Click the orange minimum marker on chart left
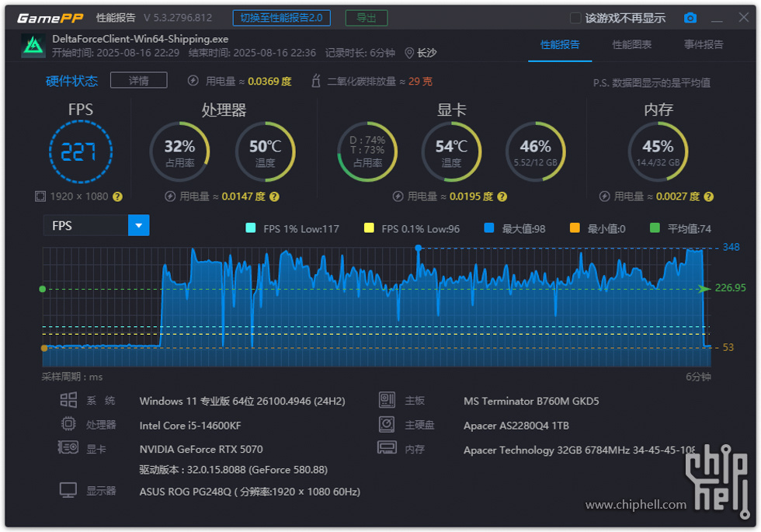The image size is (761, 532). point(44,348)
